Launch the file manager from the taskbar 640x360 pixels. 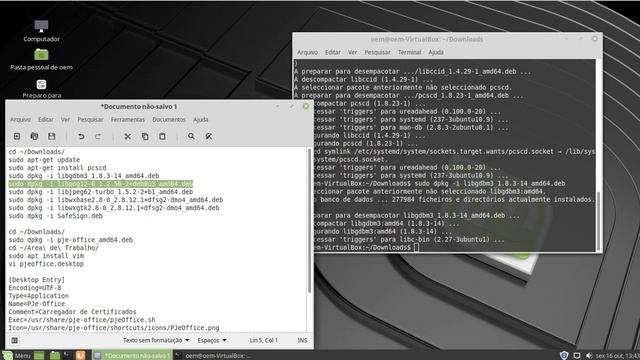point(55,356)
